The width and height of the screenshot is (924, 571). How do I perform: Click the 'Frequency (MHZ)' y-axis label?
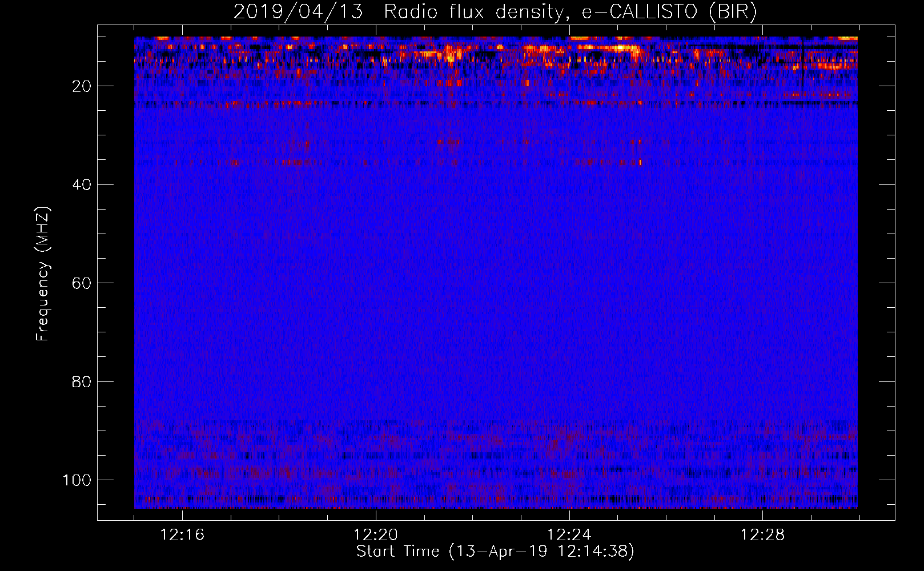coord(43,274)
